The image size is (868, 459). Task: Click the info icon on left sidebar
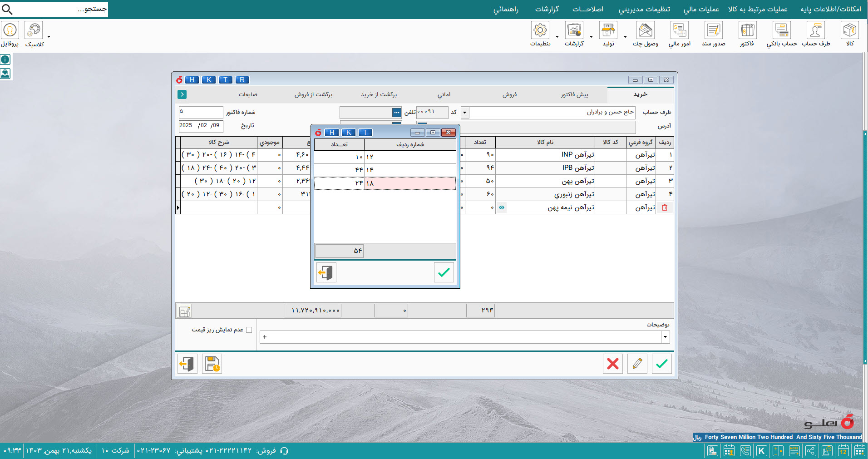(x=5, y=59)
